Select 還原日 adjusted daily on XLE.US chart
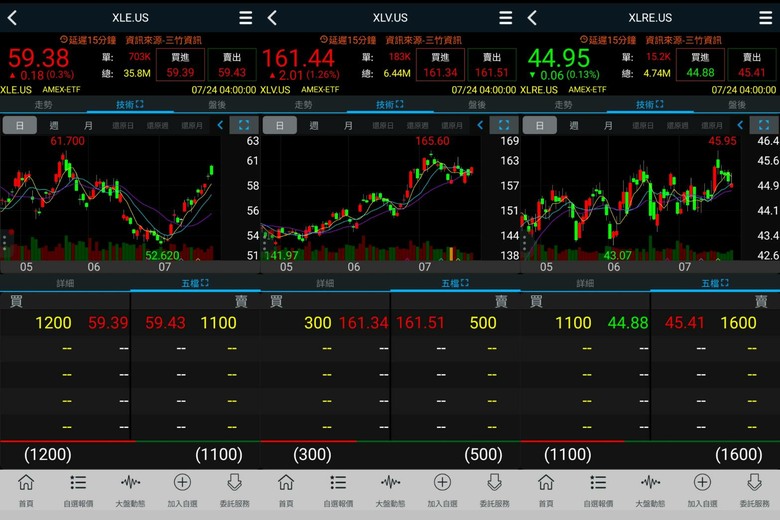Image resolution: width=780 pixels, height=520 pixels. pos(123,125)
